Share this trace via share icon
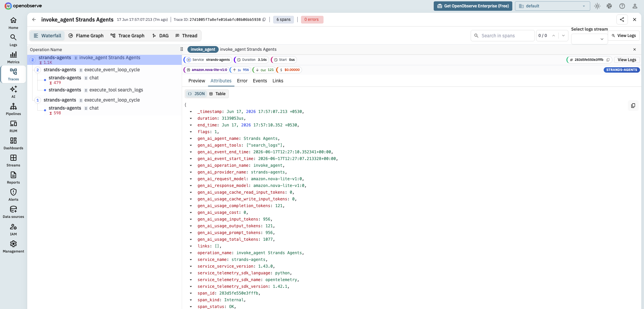This screenshot has width=644, height=309. [x=622, y=20]
